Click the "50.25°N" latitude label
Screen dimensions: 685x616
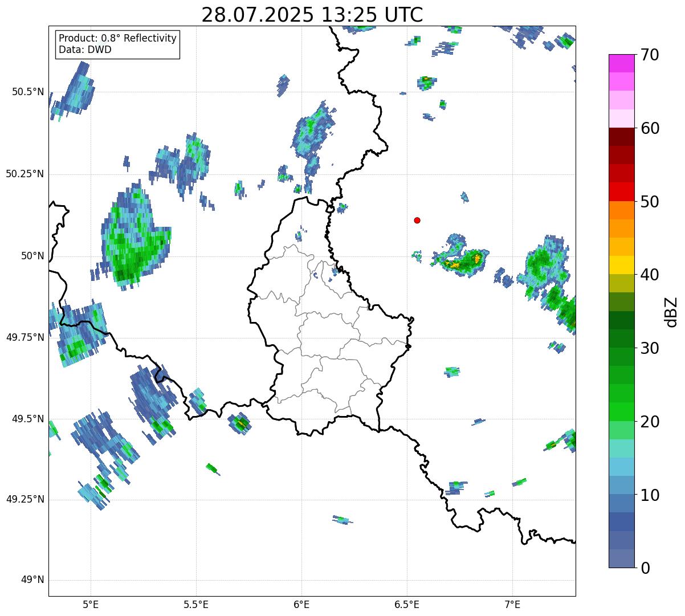click(x=25, y=174)
